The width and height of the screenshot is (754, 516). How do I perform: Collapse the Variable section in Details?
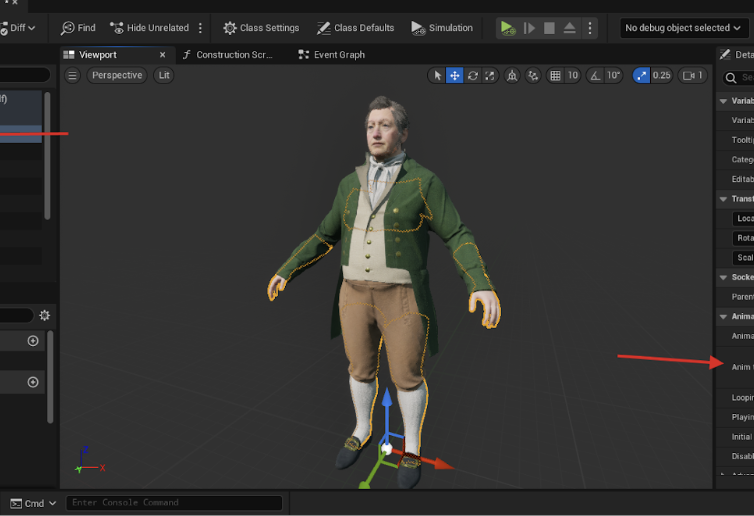point(723,101)
